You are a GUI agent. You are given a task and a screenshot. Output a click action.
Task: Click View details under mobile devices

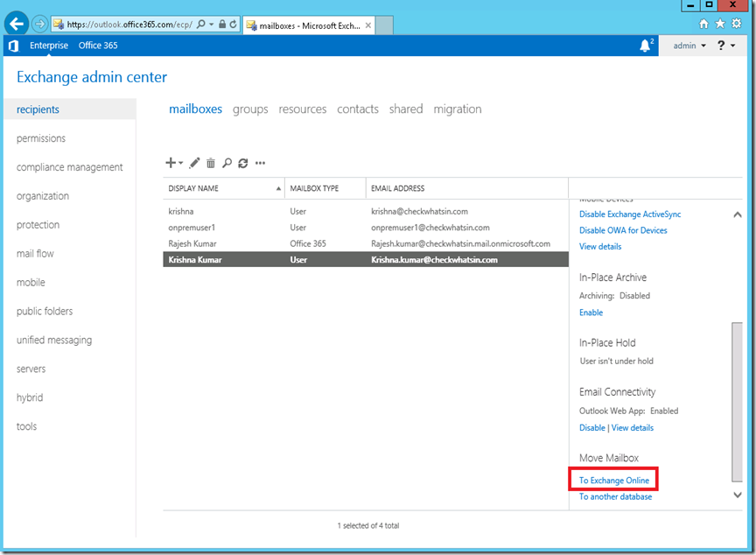pos(600,246)
